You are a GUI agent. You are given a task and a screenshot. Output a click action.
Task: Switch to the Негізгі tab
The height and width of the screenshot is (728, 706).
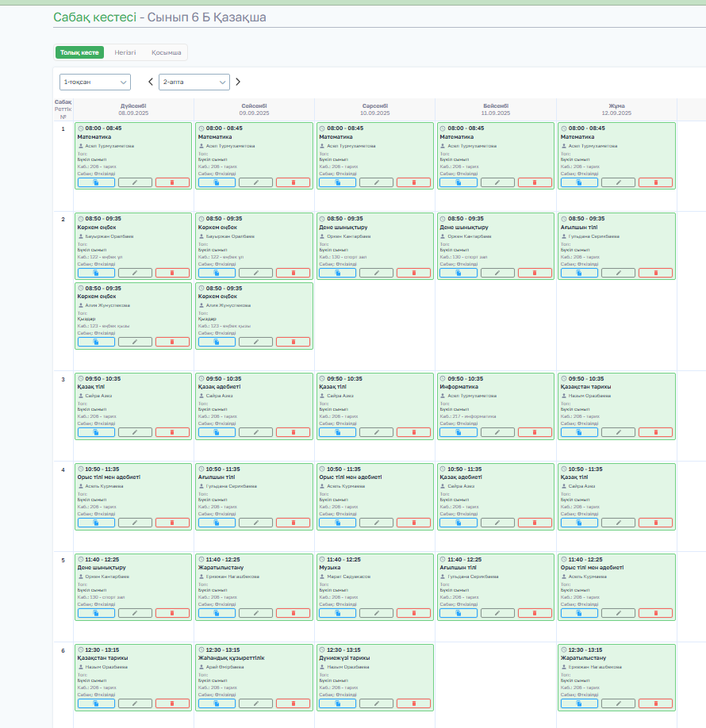point(125,52)
